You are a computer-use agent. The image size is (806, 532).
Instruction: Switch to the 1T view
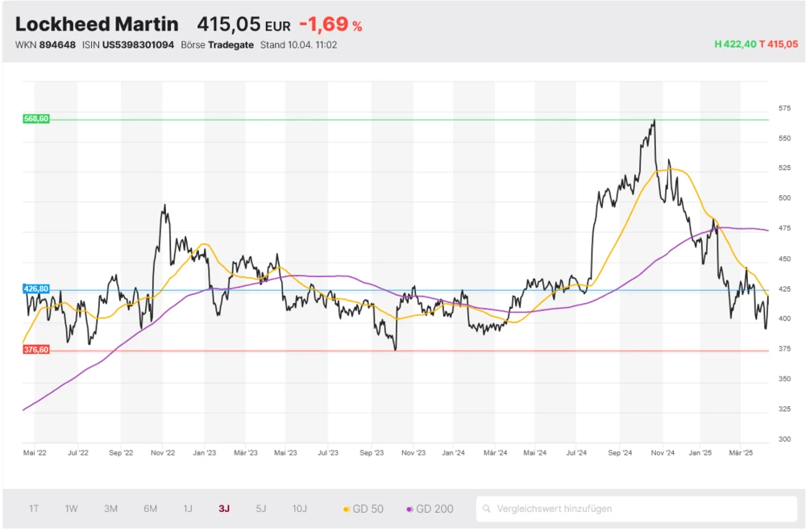pyautogui.click(x=33, y=509)
